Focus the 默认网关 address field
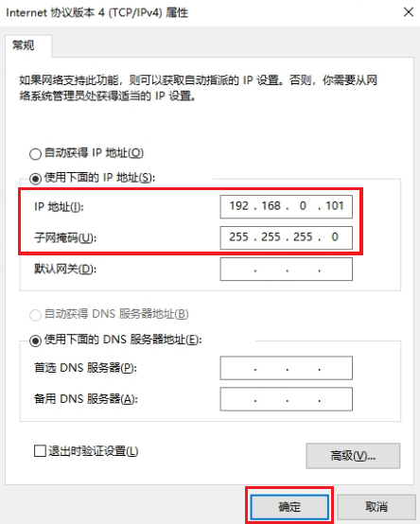The image size is (420, 524). [286, 269]
